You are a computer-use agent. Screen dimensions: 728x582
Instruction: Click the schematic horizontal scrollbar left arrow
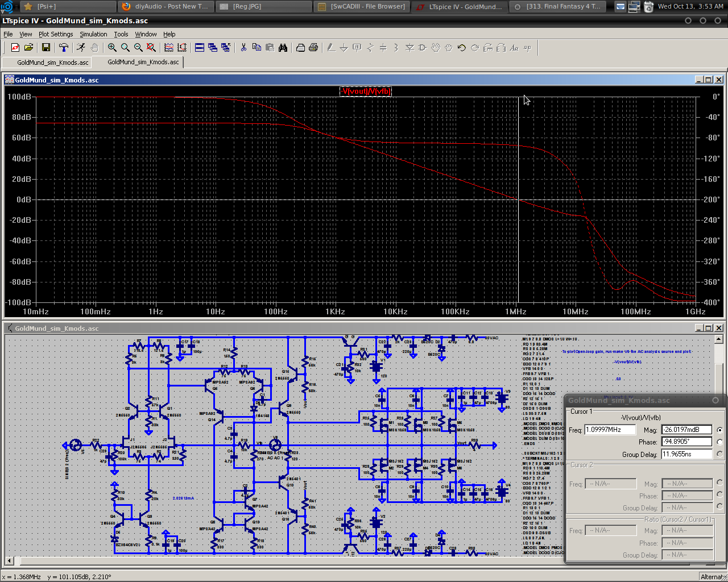[x=9, y=562]
